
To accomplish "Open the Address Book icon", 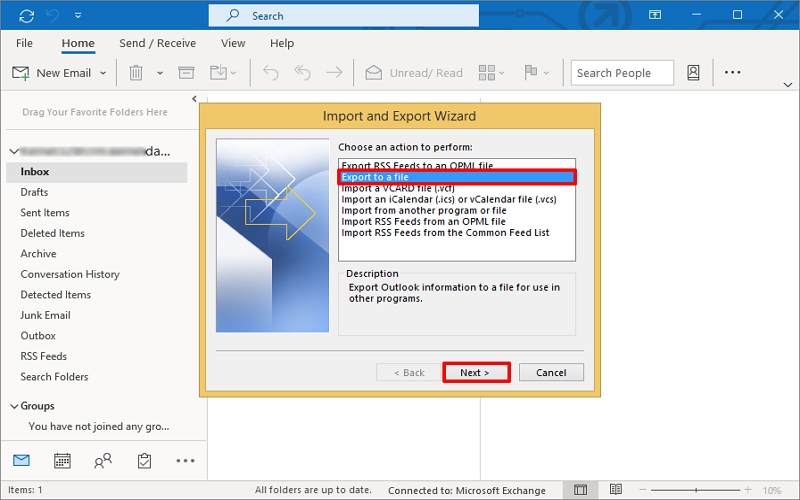I will pyautogui.click(x=693, y=73).
